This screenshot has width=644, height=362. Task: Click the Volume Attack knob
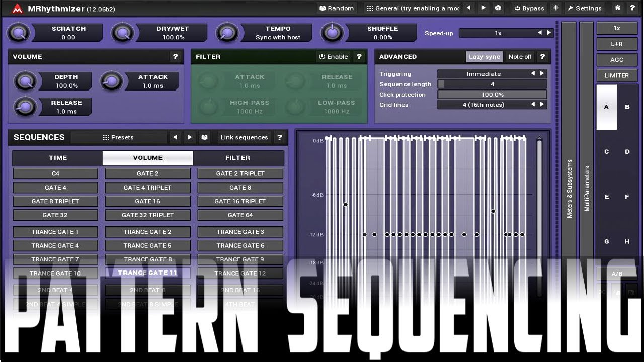111,81
